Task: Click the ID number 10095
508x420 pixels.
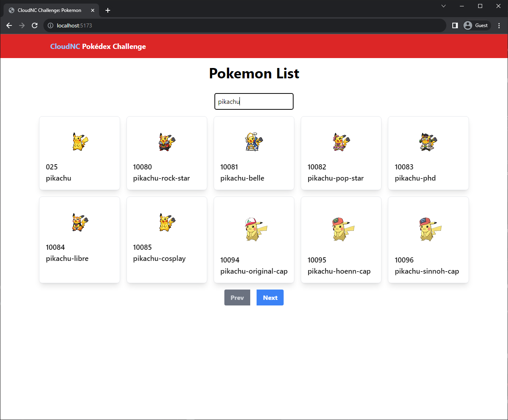Action: pos(317,260)
